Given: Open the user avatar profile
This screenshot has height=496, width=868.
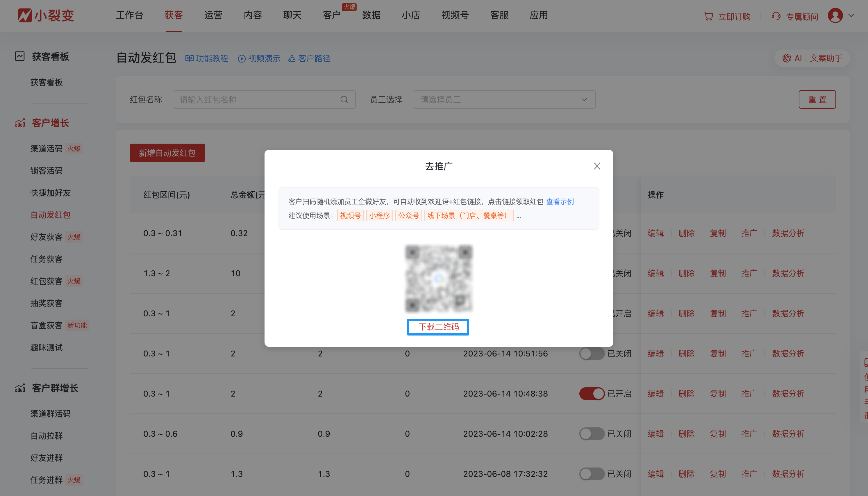Looking at the screenshot, I should (835, 15).
